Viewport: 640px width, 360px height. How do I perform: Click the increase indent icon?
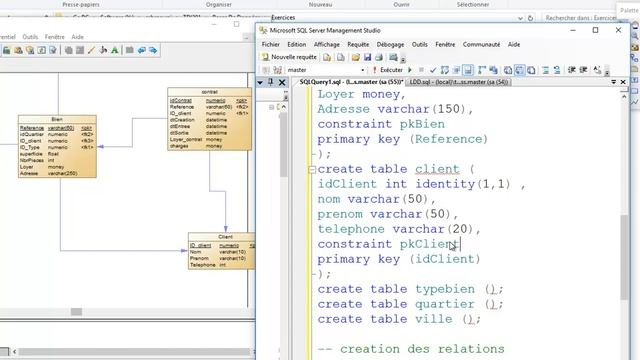pyautogui.click(x=583, y=70)
